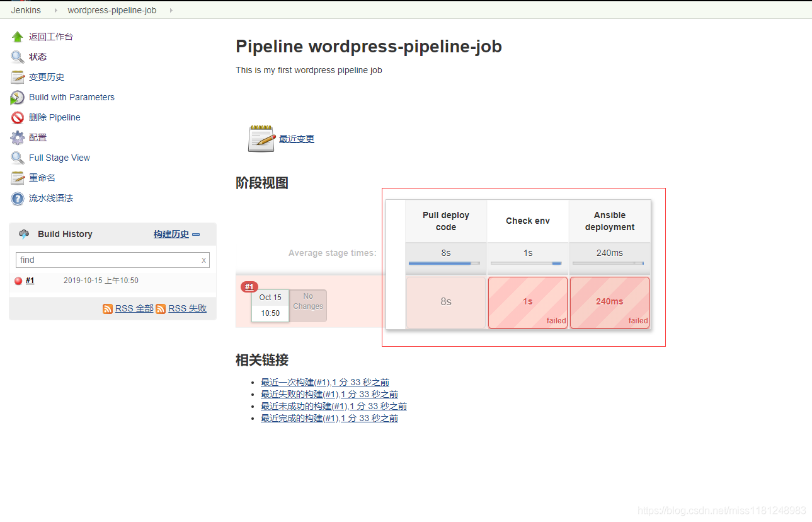Click the Check env average time bar

[x=526, y=263]
